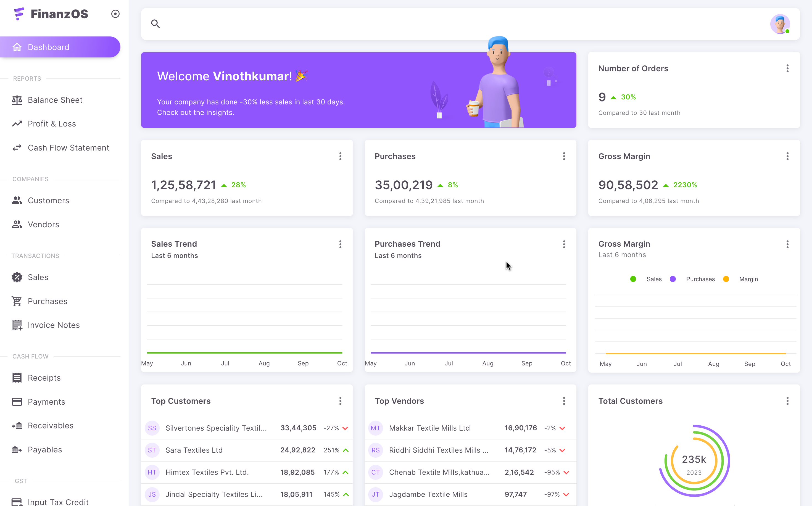Open the user profile avatar
This screenshot has width=812, height=506.
[780, 24]
